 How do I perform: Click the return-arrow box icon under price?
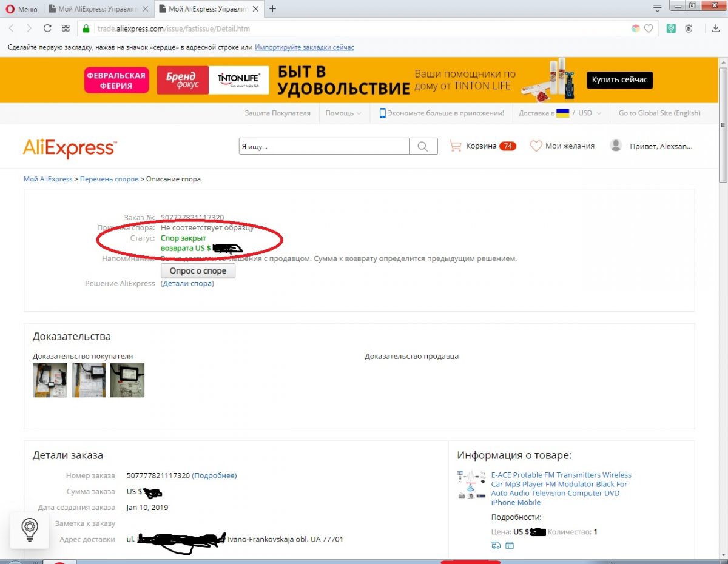pyautogui.click(x=510, y=545)
